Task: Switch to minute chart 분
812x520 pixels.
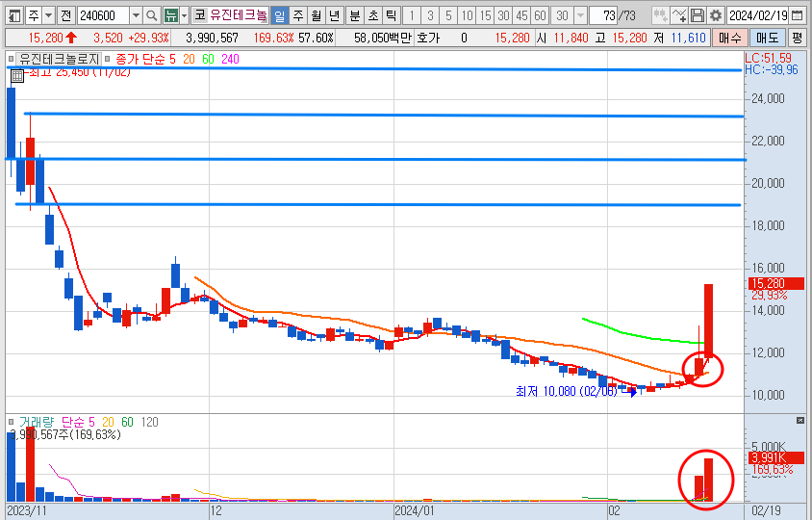Action: click(355, 15)
